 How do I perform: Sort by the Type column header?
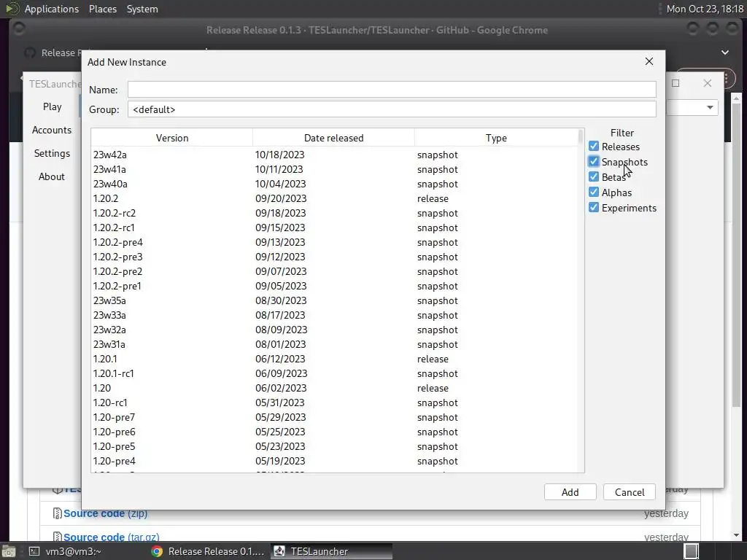[x=496, y=138]
